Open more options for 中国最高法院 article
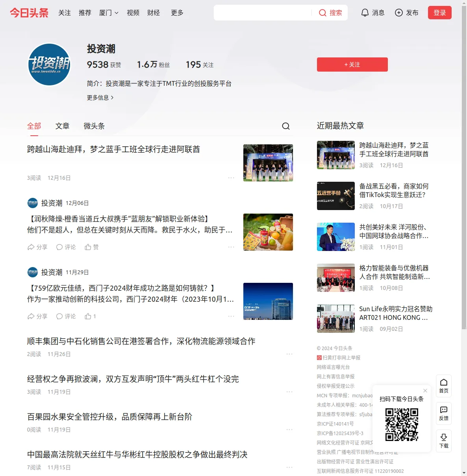 point(289,467)
